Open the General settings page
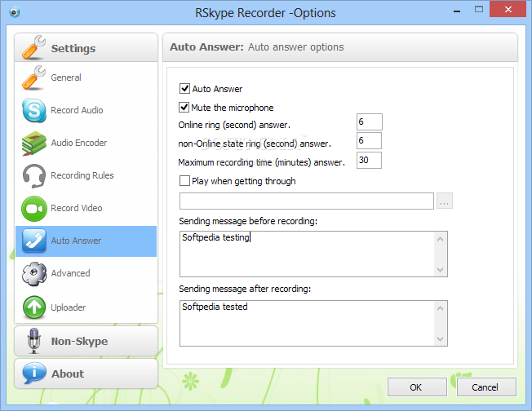This screenshot has height=411, width=532. click(x=66, y=77)
